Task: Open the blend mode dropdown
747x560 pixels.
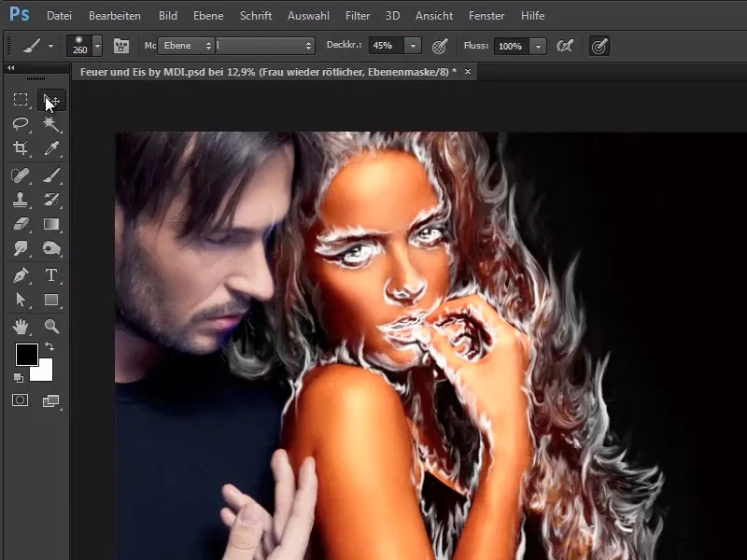Action: click(265, 46)
